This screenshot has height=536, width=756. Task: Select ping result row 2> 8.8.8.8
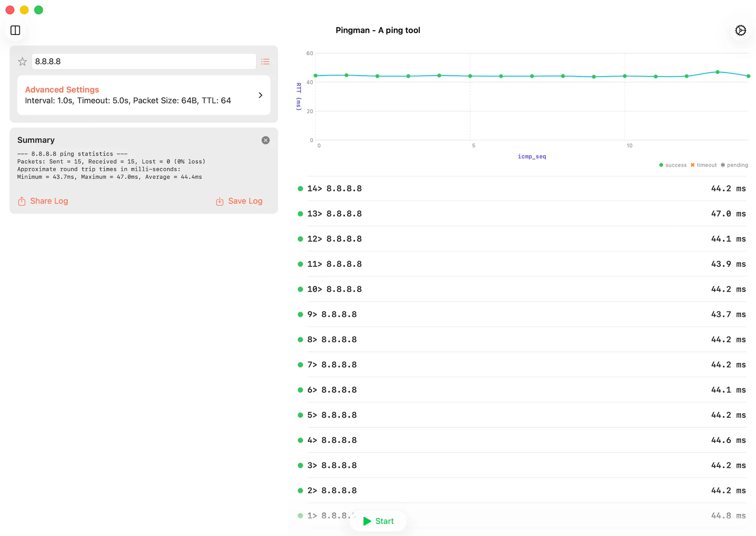522,491
